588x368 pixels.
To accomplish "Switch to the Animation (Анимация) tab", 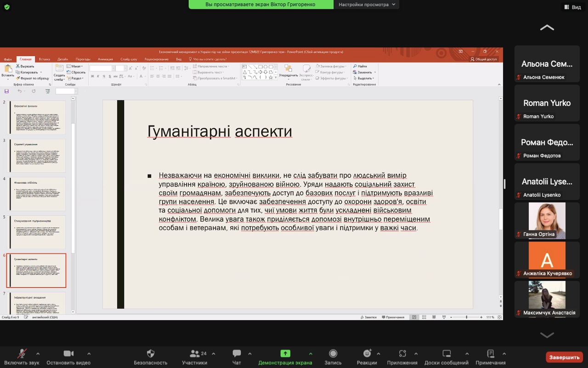I will [105, 59].
